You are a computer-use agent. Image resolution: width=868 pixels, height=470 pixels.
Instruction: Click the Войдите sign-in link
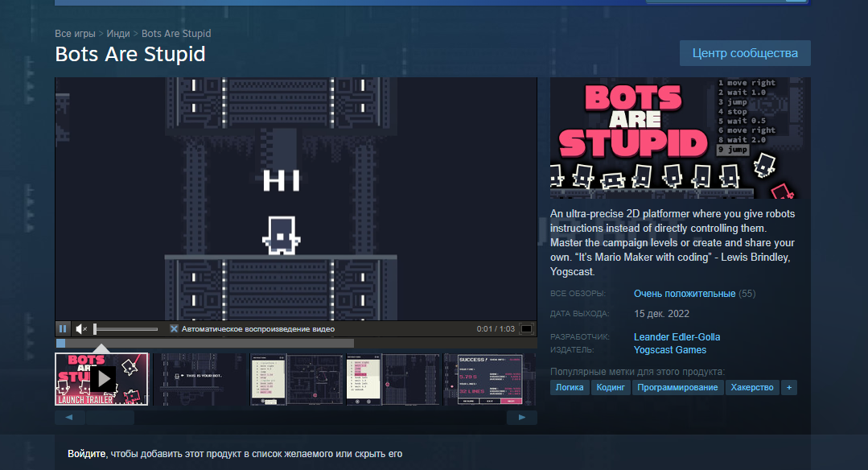click(x=86, y=454)
